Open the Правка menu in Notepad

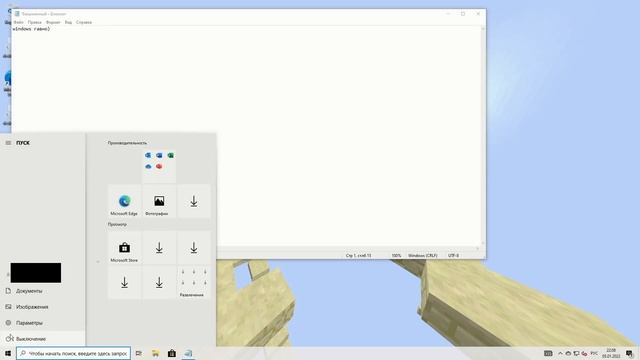35,22
